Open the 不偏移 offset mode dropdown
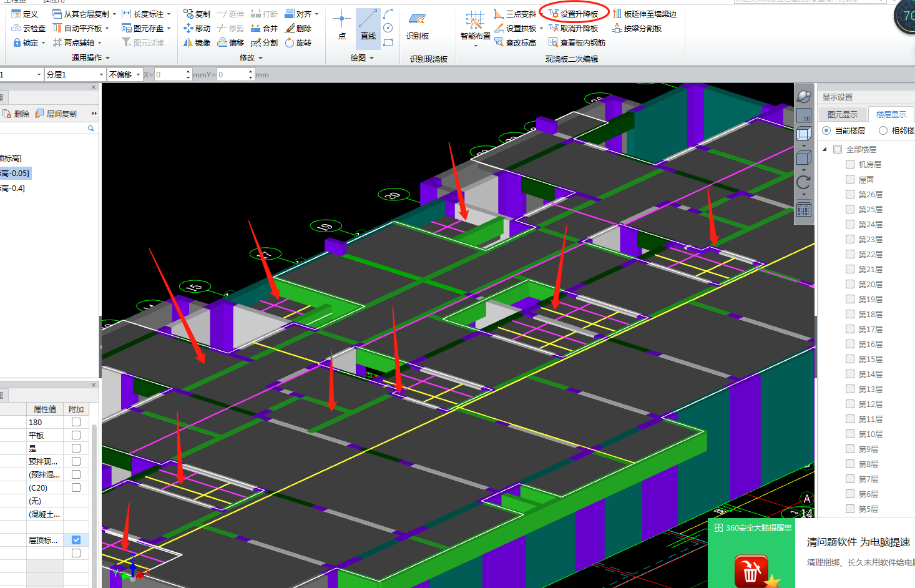915x588 pixels. 124,74
